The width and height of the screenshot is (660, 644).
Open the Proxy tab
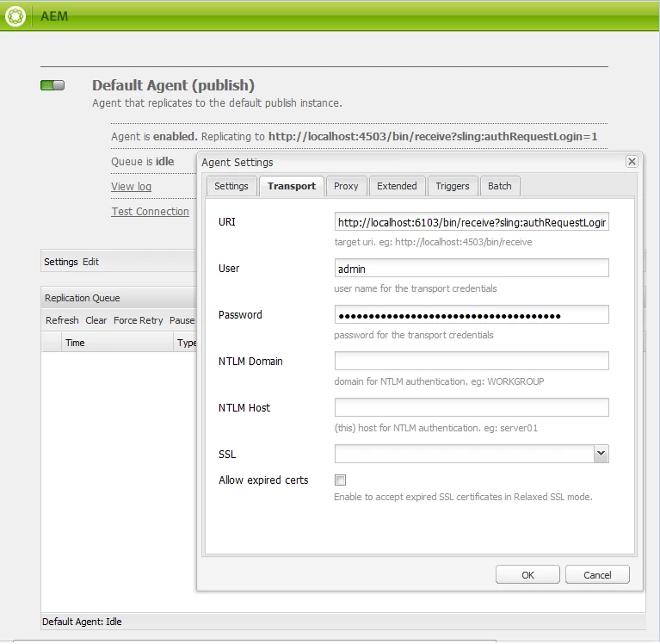[x=346, y=186]
